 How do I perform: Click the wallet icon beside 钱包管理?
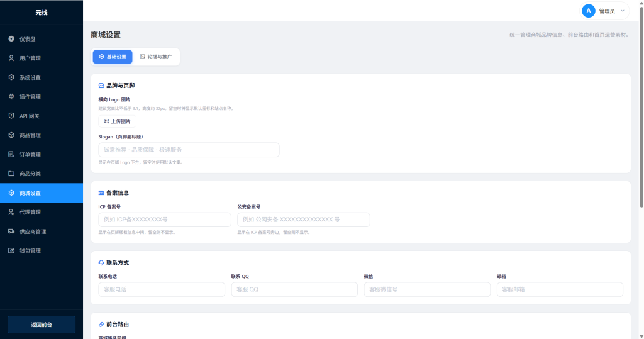(x=11, y=251)
